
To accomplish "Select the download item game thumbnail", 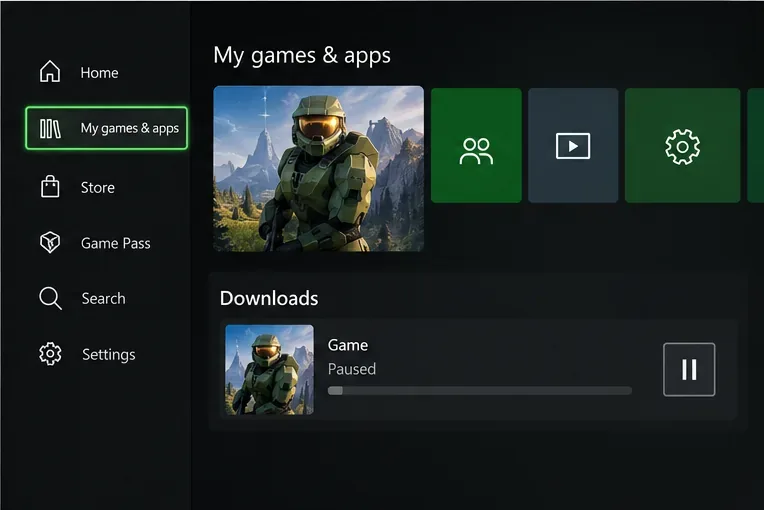I will point(269,370).
